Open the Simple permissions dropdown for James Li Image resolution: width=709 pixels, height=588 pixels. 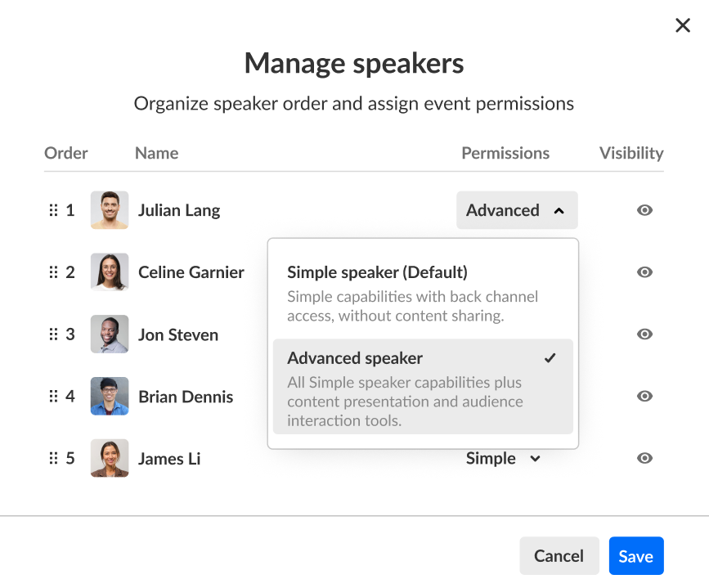coord(503,458)
